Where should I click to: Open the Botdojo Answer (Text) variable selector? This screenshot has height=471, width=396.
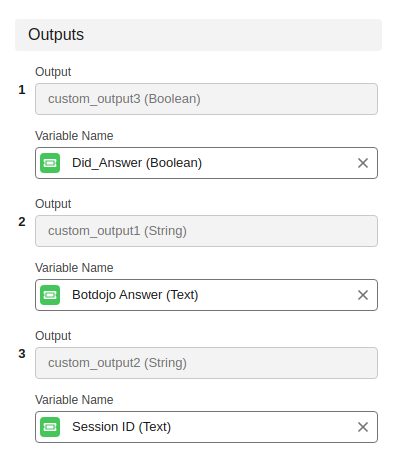tap(206, 295)
